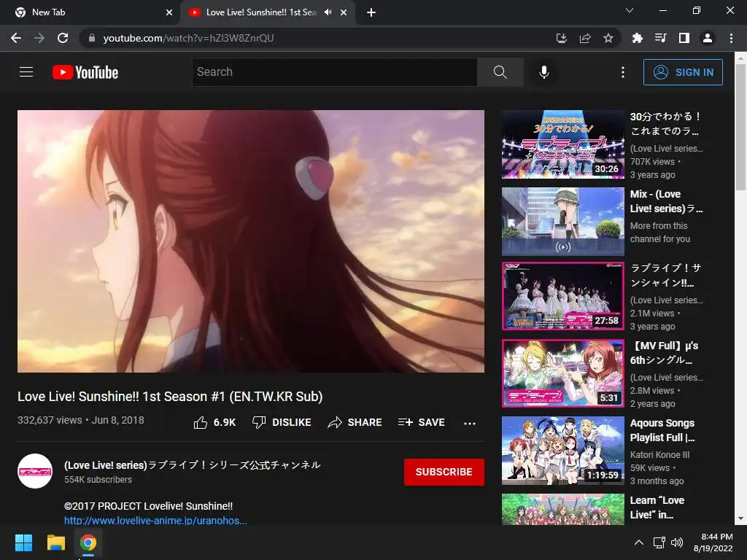Start voice search with microphone icon
This screenshot has width=747, height=560.
pyautogui.click(x=544, y=72)
